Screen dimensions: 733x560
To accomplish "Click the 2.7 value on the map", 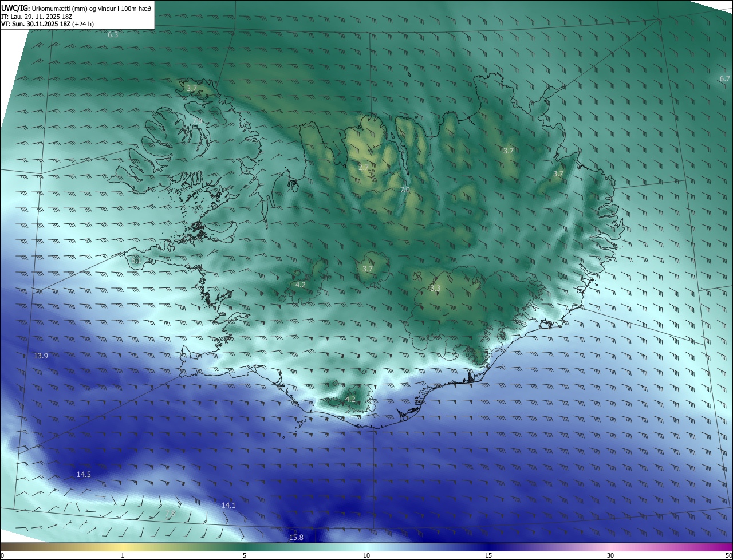I will (364, 168).
